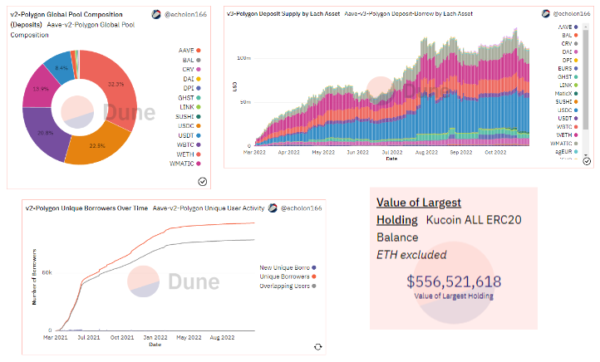Click the author avatar on the pie chart panel
The width and height of the screenshot is (600, 362).
(x=156, y=15)
